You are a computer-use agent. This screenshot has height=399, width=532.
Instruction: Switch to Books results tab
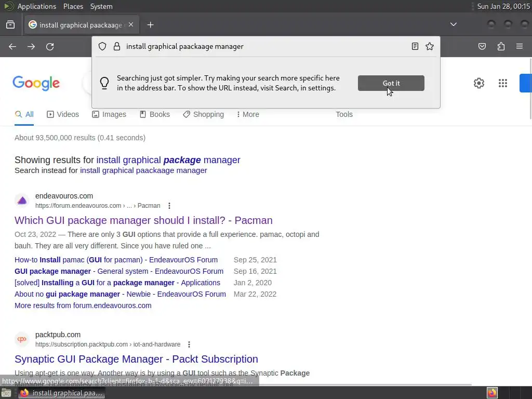pyautogui.click(x=155, y=115)
